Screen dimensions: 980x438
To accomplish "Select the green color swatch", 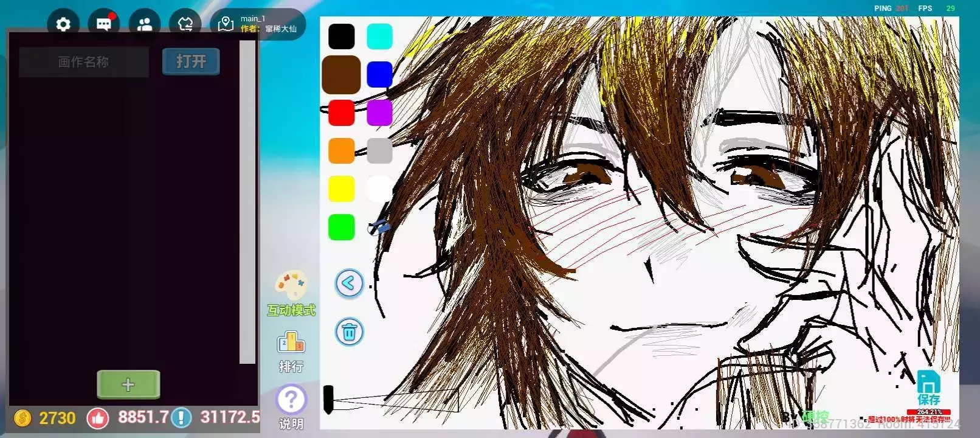I will 342,227.
